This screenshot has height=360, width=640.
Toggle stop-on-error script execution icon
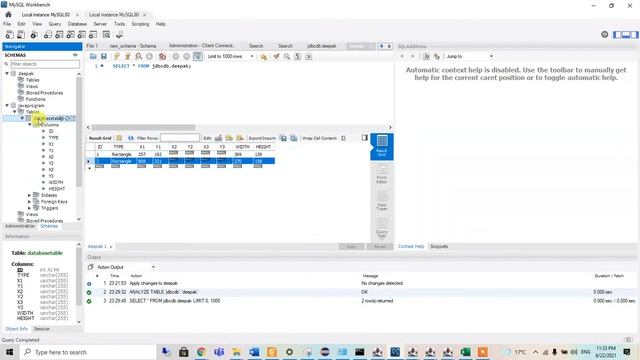162,56
